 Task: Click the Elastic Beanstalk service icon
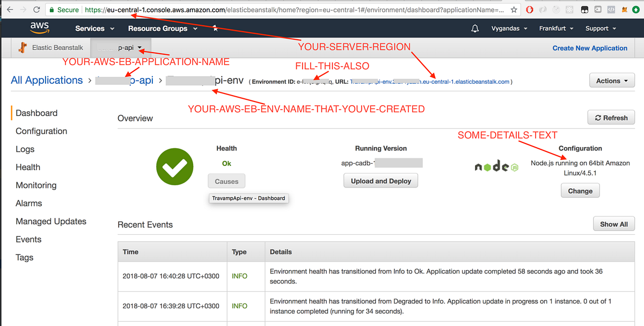pyautogui.click(x=23, y=47)
